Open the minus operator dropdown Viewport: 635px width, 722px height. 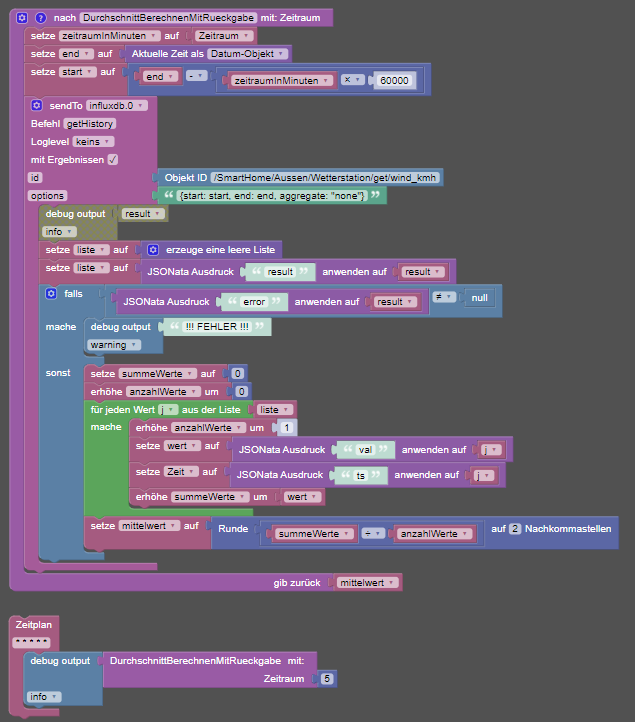(197, 76)
